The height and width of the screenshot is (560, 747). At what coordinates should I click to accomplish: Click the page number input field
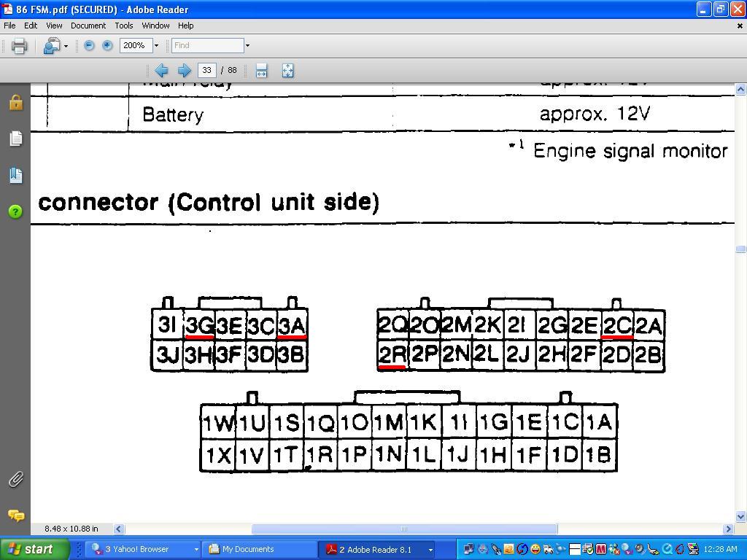(x=207, y=71)
